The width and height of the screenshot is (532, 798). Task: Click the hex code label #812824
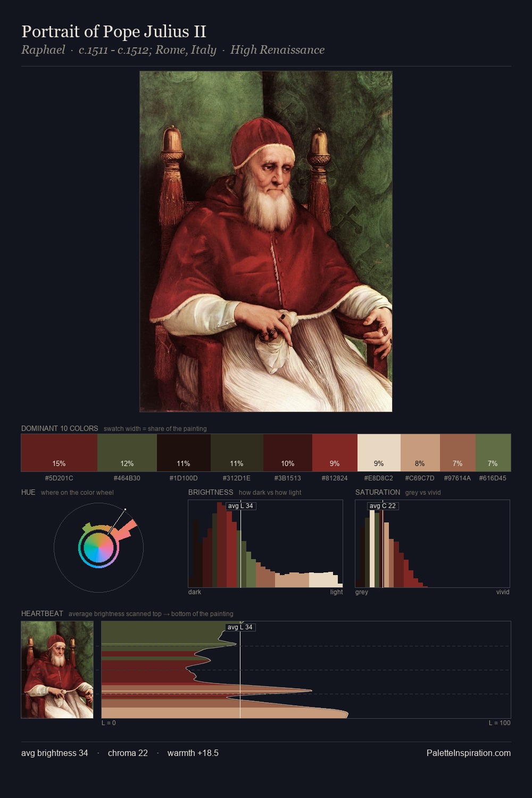click(x=335, y=478)
